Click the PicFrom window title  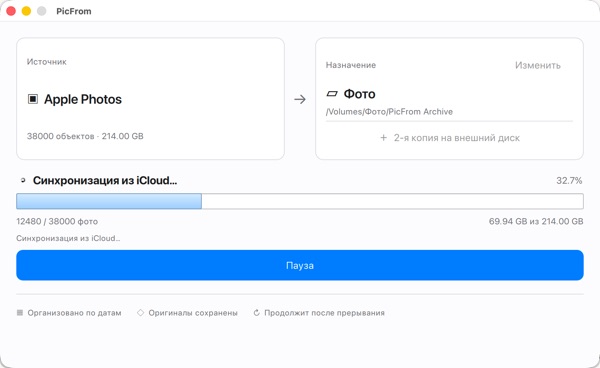pyautogui.click(x=74, y=11)
